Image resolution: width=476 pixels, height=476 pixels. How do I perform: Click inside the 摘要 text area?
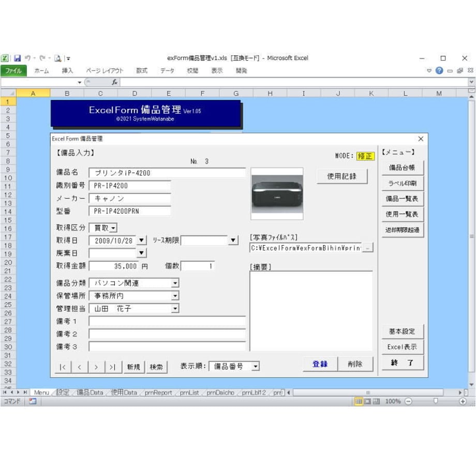311,311
